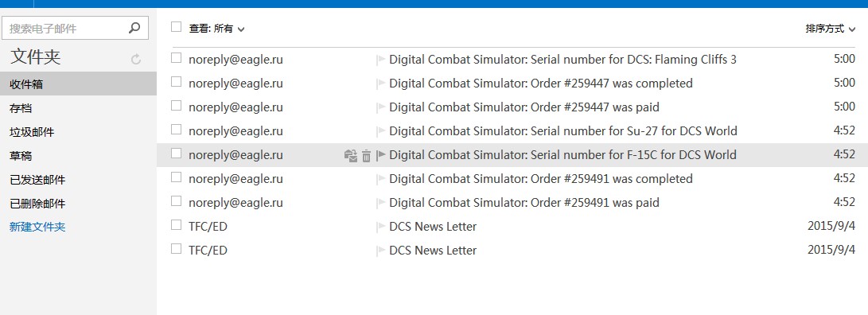
Task: Open email Order #259447 was completed
Action: tap(540, 83)
